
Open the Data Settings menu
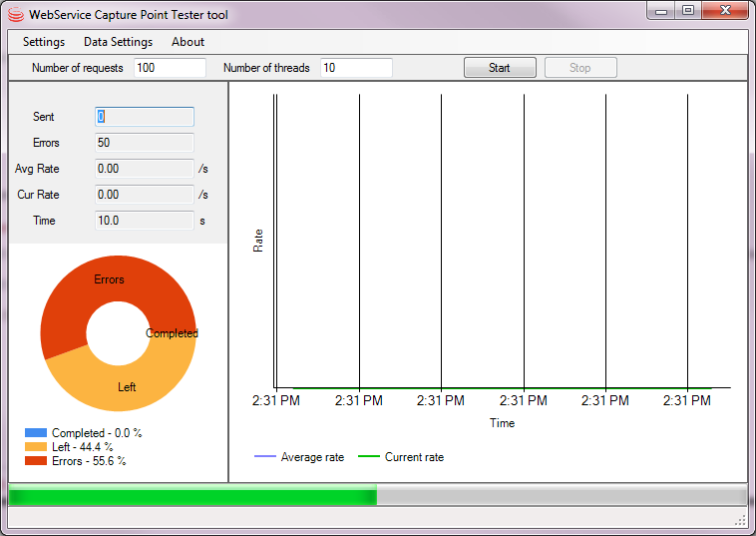[118, 42]
